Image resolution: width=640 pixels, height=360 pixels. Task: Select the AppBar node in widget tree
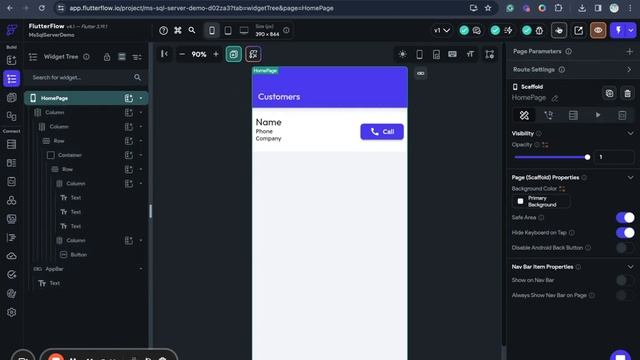click(x=54, y=269)
